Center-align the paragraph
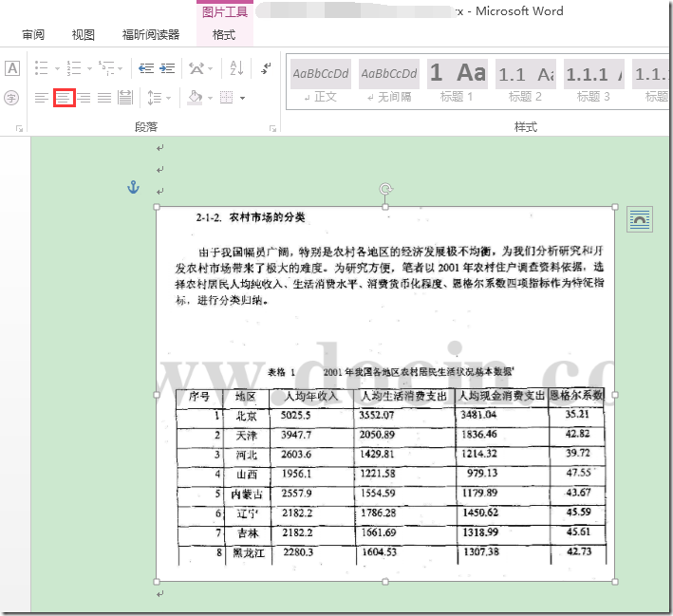Screen dimensions: 673x616 tap(65, 98)
